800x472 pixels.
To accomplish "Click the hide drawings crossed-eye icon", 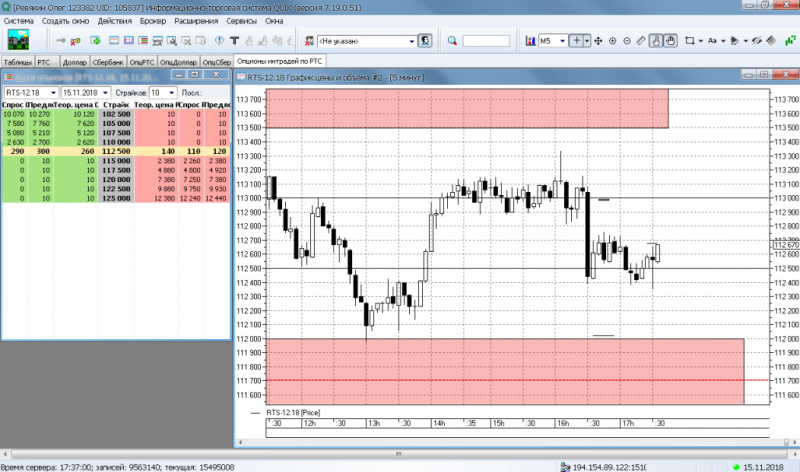I will 757,41.
